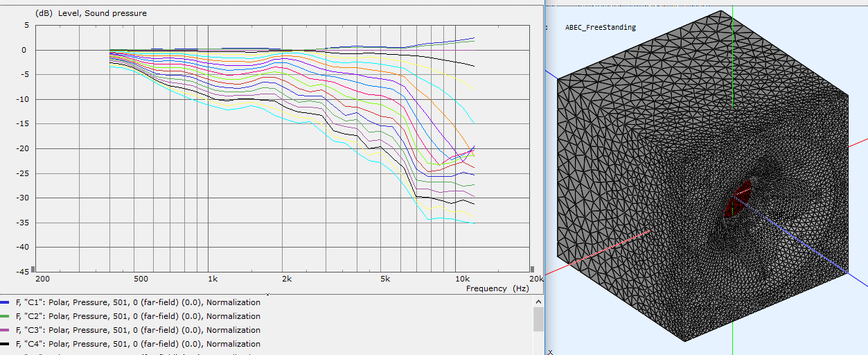Click the red driver surface in the mesh
The width and height of the screenshot is (868, 355).
point(737,198)
